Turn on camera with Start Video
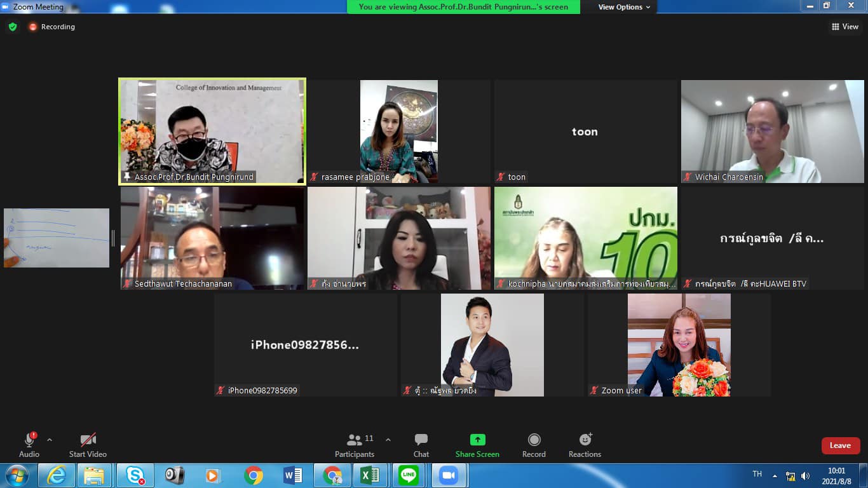 [x=88, y=445]
